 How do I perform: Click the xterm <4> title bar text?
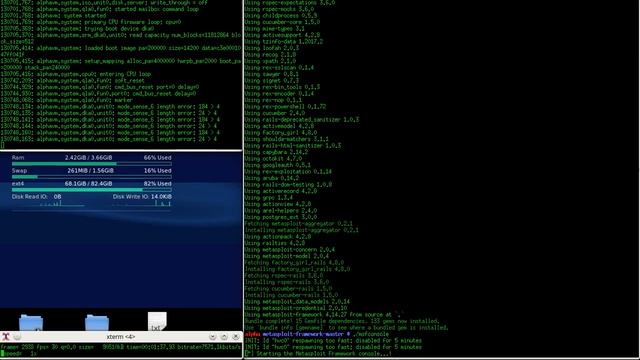[121, 337]
